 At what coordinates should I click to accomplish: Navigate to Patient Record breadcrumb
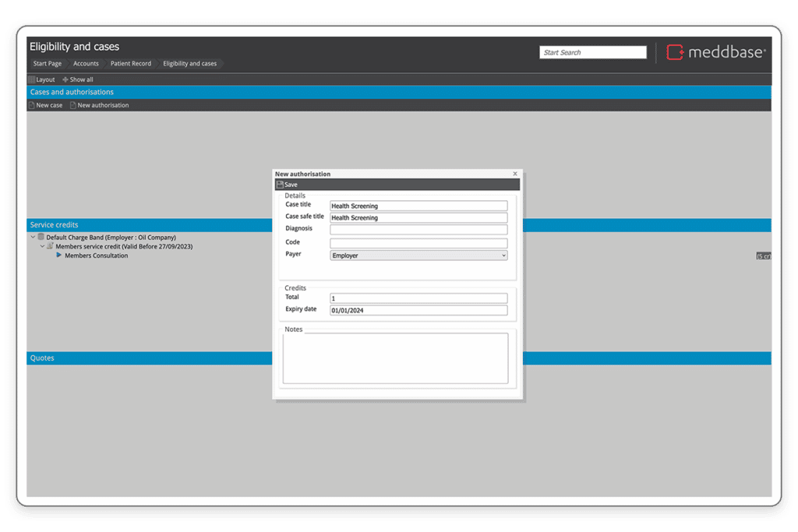click(x=130, y=63)
